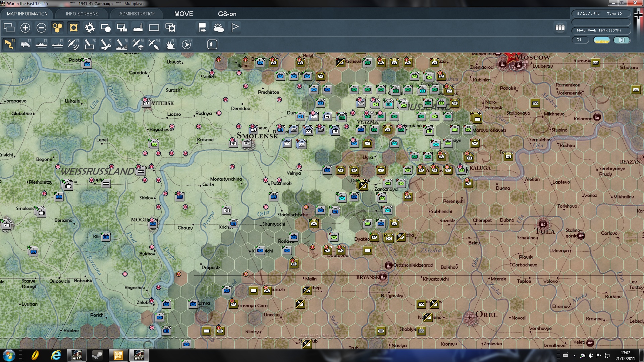This screenshot has height=362, width=644.
Task: Click the F12 circled arrow icon
Action: [x=186, y=44]
